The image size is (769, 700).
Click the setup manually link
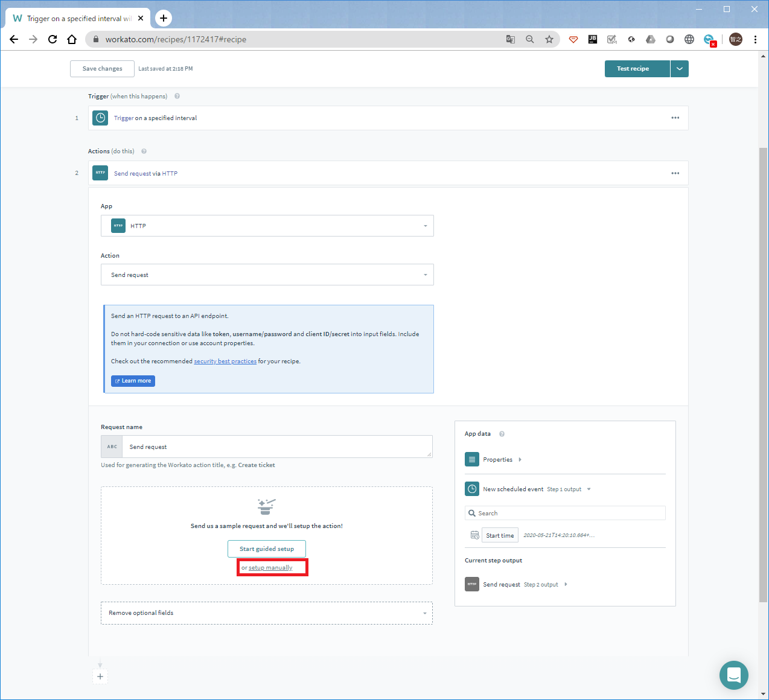(x=270, y=568)
